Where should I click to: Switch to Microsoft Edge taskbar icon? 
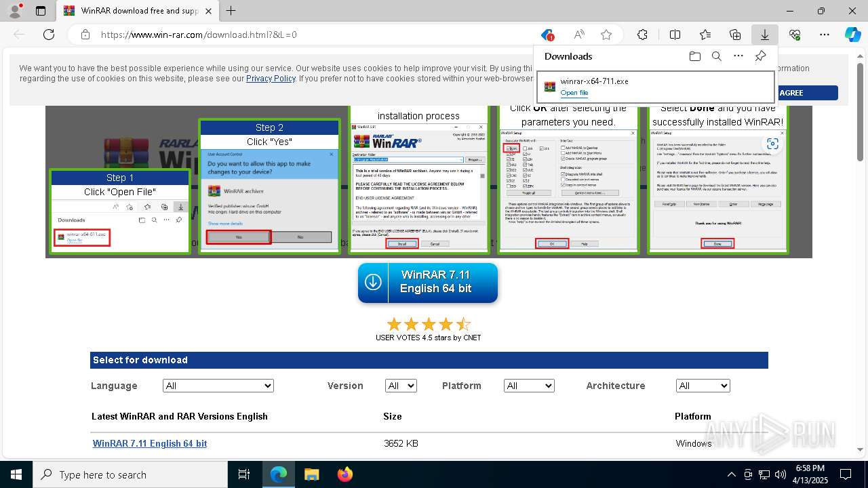tap(279, 474)
